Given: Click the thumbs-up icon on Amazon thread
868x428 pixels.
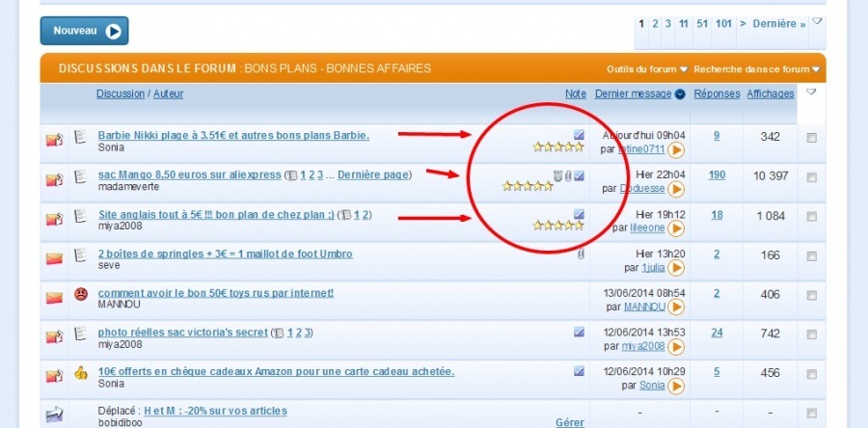Looking at the screenshot, I should (81, 372).
